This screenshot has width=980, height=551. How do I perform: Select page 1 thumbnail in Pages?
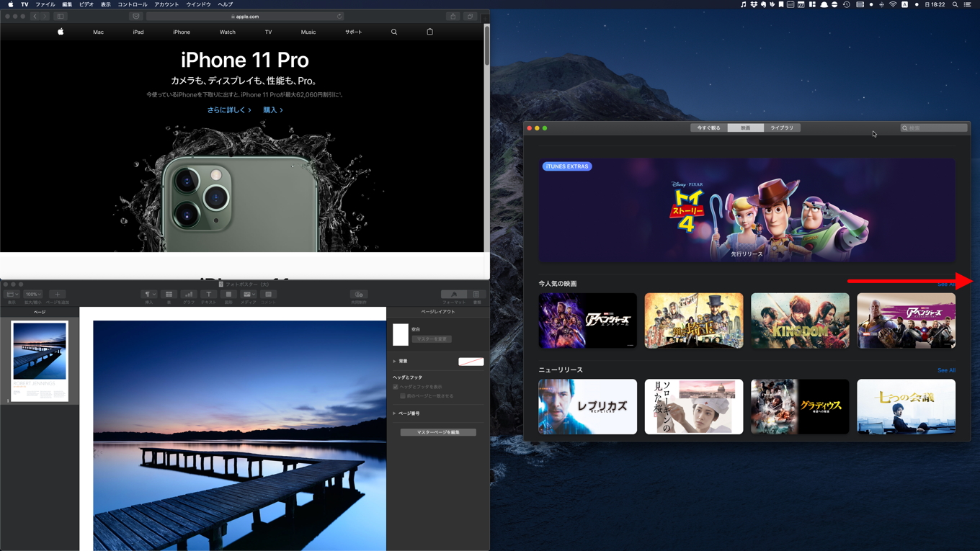40,361
